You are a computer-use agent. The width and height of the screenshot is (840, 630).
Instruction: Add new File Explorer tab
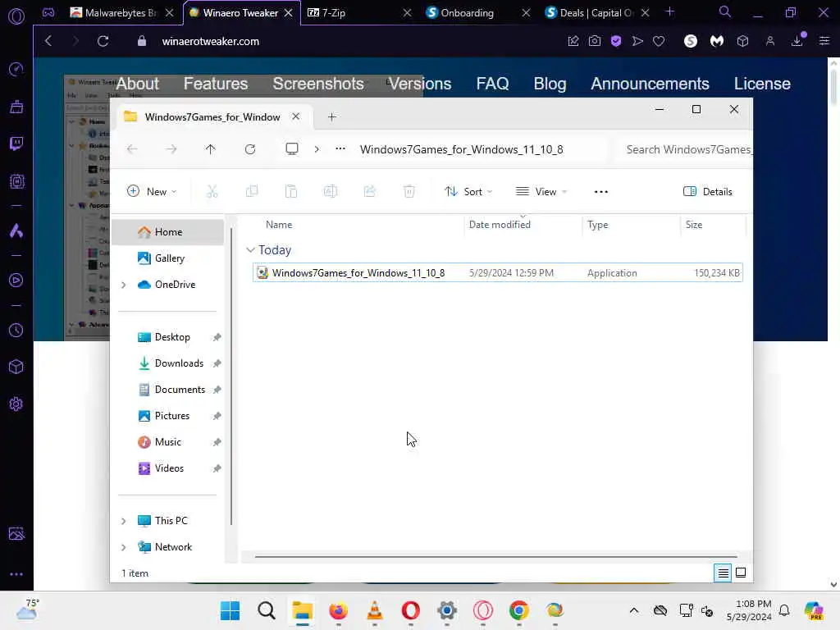click(332, 117)
